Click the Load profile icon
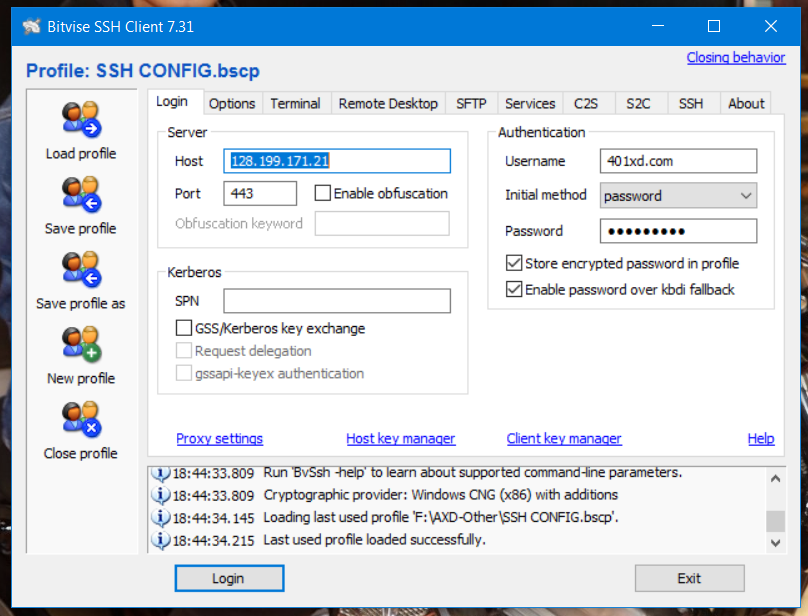 tap(80, 118)
